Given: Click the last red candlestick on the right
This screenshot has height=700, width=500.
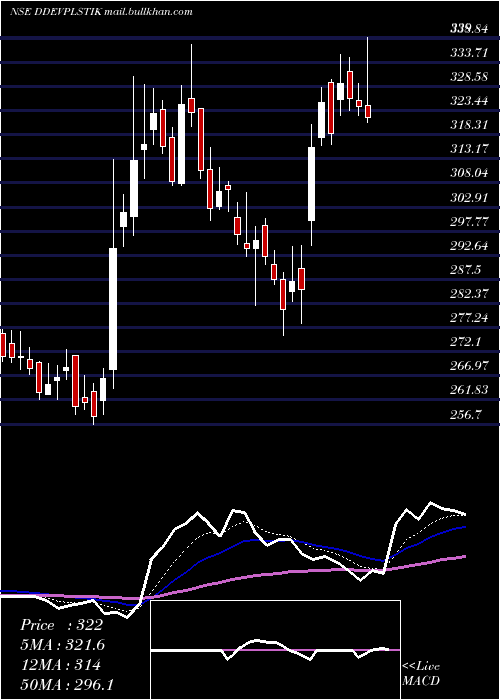Looking at the screenshot, I should [368, 111].
